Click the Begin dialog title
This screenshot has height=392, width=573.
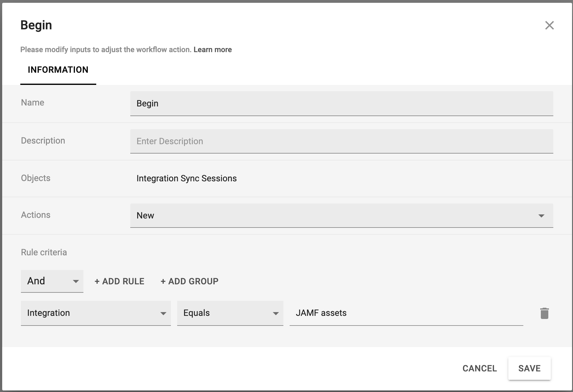(36, 25)
